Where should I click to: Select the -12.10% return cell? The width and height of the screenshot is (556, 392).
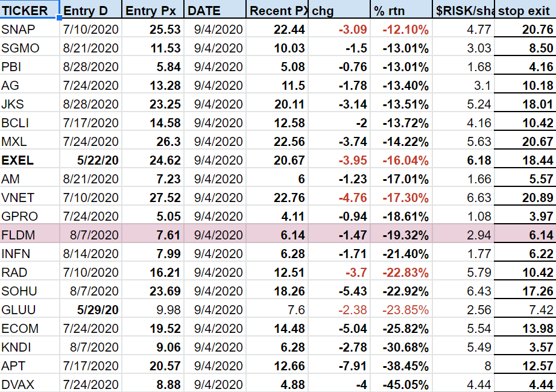tap(402, 29)
